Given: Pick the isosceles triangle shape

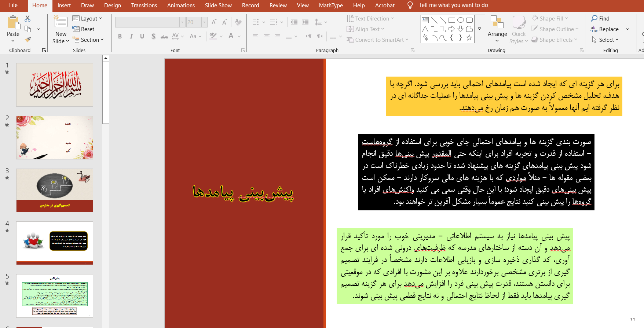Looking at the screenshot, I should pyautogui.click(x=425, y=29).
